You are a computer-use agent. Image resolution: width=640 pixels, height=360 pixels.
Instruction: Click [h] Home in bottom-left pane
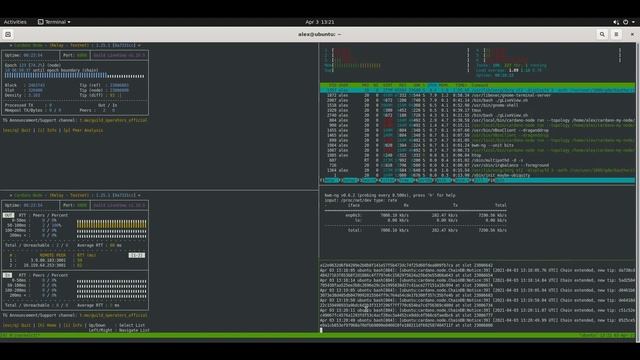point(47,325)
